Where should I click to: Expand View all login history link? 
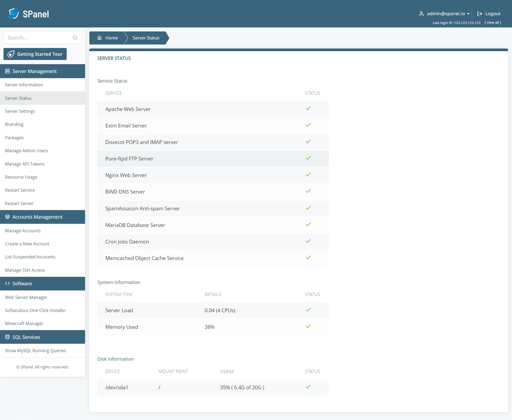coord(493,23)
